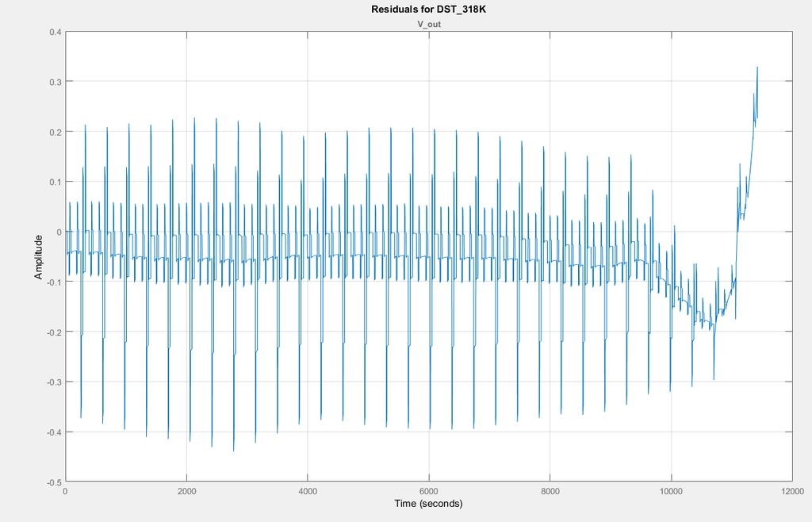Click the y-axis tick label '-0.5'

pyautogui.click(x=54, y=482)
